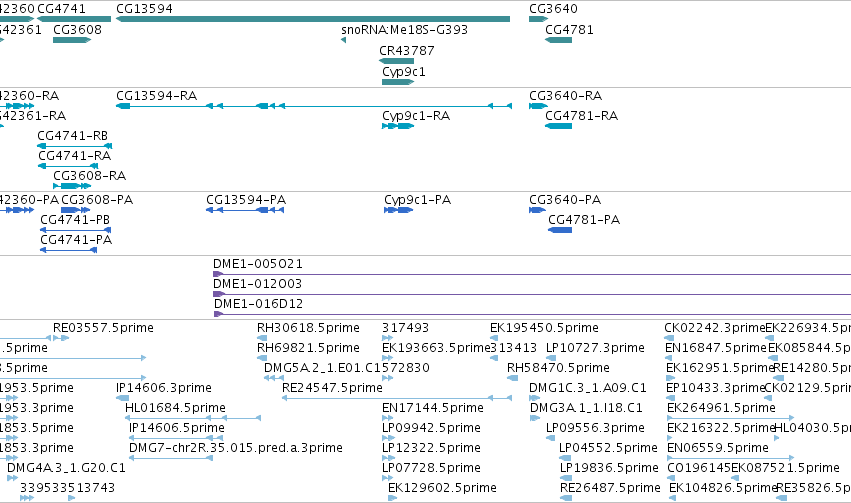Select the CG4781-PA protein label
This screenshot has height=503, width=851.
coord(585,220)
